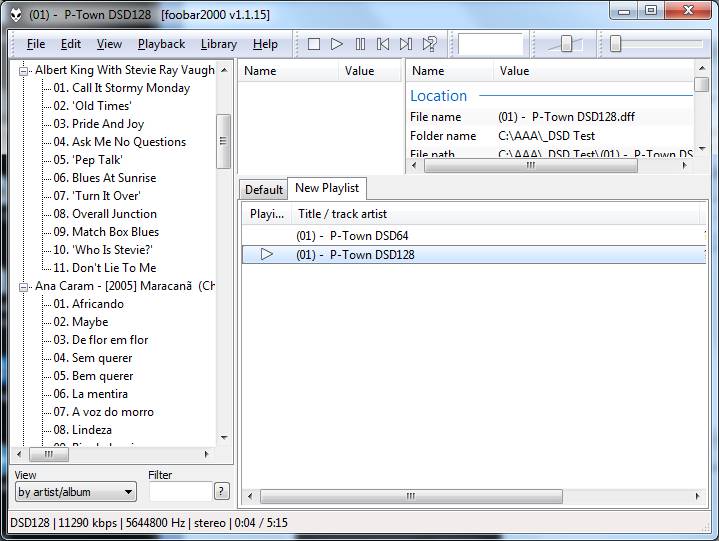Select the 'P-Town DSD64' playlist entry

(474, 236)
